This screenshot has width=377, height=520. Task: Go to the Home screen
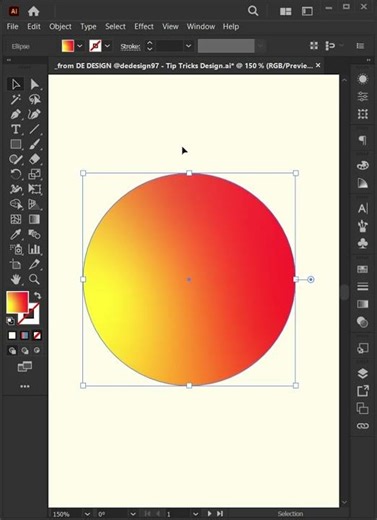[x=33, y=11]
